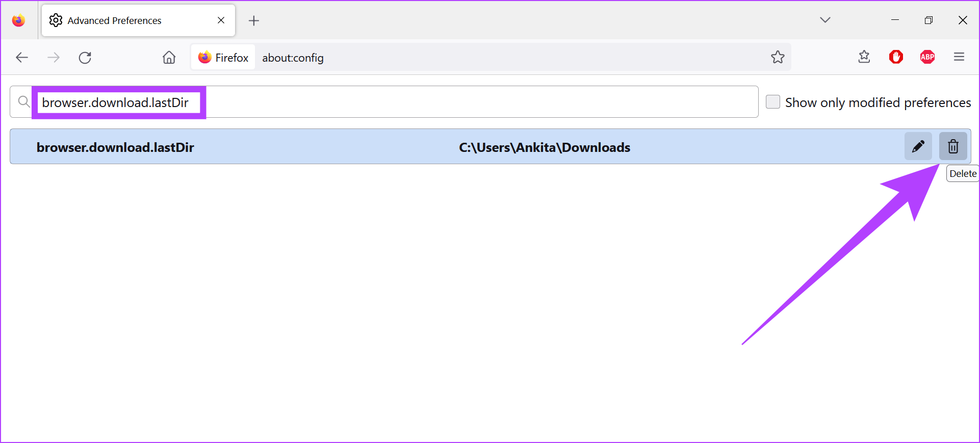980x443 pixels.
Task: Expand the list all tabs dropdown
Action: tap(825, 20)
